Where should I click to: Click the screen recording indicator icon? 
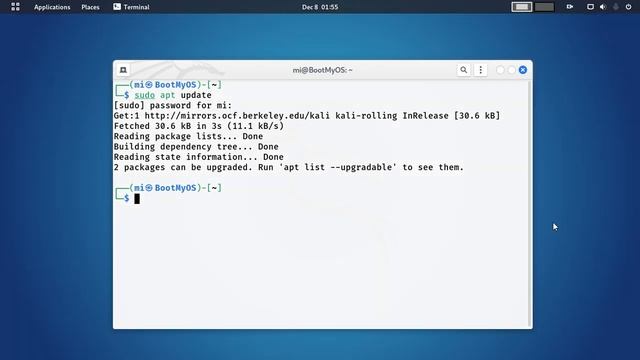(x=570, y=7)
